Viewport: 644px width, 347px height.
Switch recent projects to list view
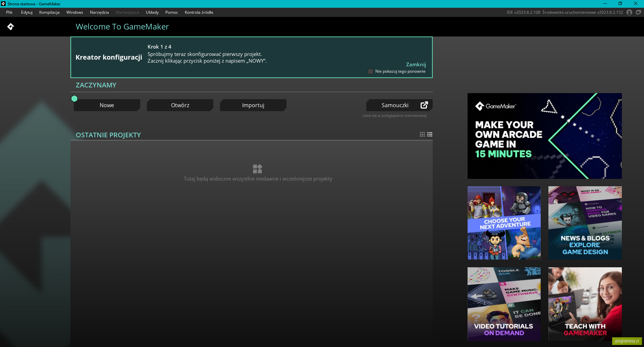(x=430, y=134)
